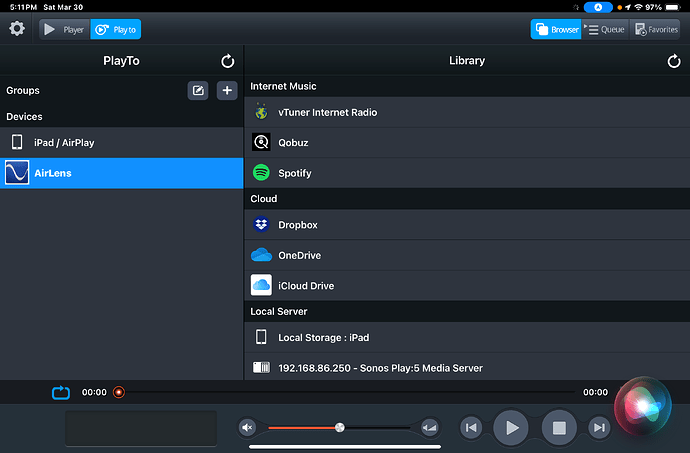Tap the Siri orb
This screenshot has width=690, height=453.
[x=643, y=406]
